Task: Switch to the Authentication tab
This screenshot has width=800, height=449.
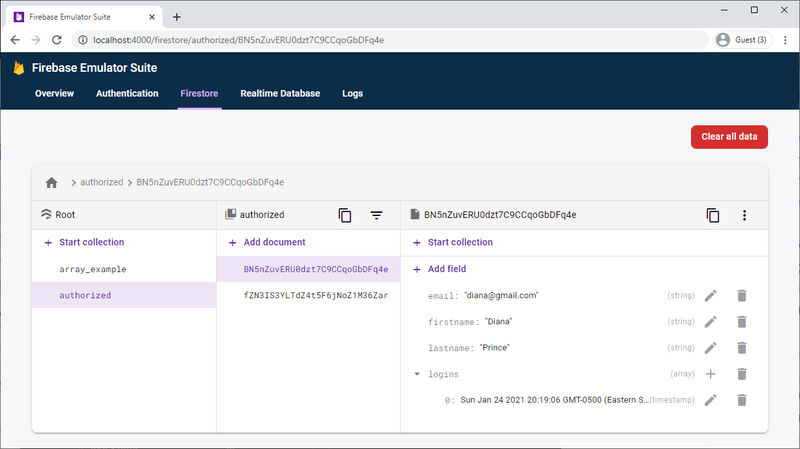Action: (127, 94)
